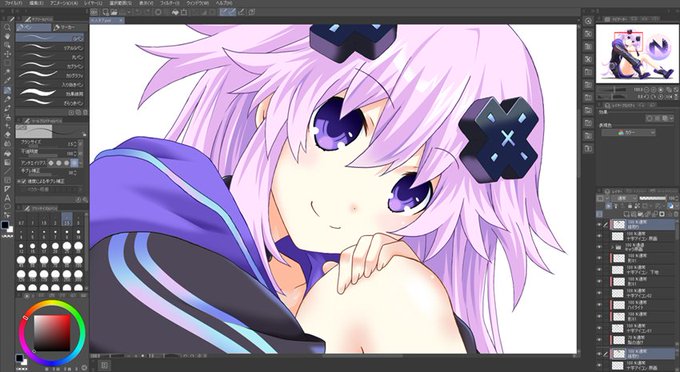Click the opacity 不透明度 stepper arrows
680x372 pixels.
point(75,153)
